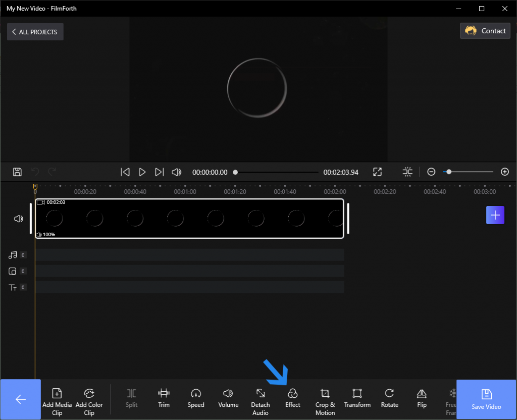Viewport: 517px width, 420px height.
Task: Open the Contact button
Action: point(485,31)
